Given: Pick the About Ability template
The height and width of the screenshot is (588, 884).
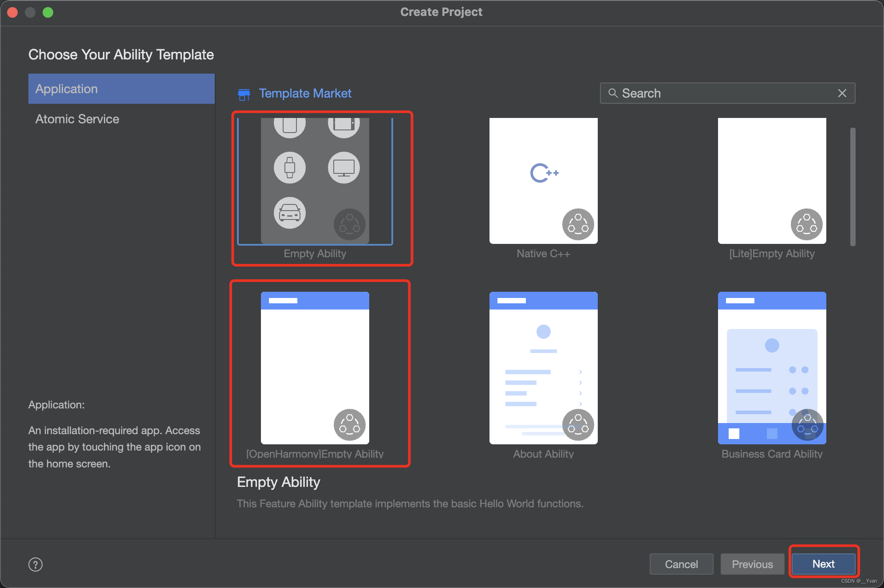Looking at the screenshot, I should (x=543, y=368).
